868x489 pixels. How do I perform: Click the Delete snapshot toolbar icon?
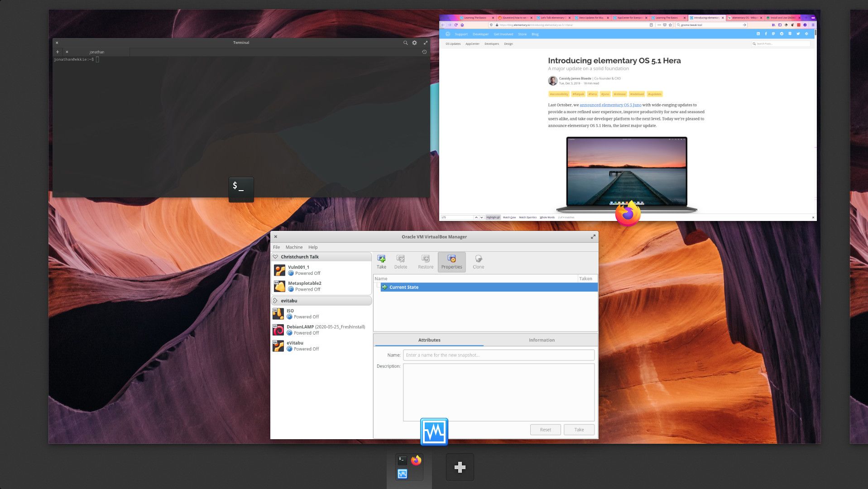tap(400, 259)
